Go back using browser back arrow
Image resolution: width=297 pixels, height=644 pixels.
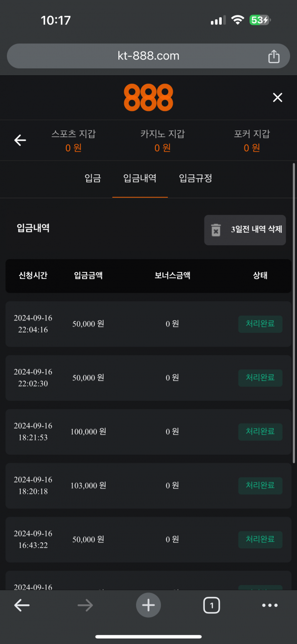pyautogui.click(x=22, y=605)
